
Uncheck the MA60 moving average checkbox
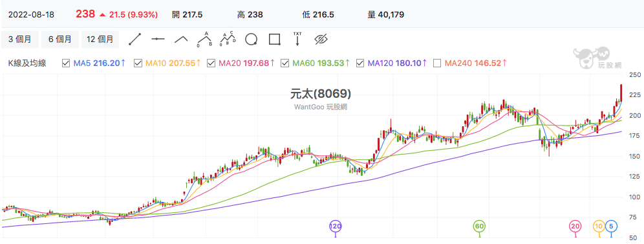[284, 63]
